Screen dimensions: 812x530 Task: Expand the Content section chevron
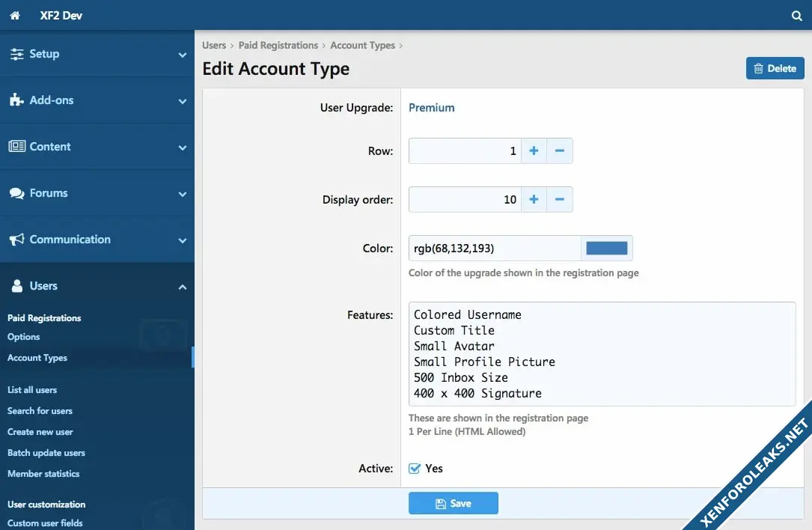coord(182,147)
